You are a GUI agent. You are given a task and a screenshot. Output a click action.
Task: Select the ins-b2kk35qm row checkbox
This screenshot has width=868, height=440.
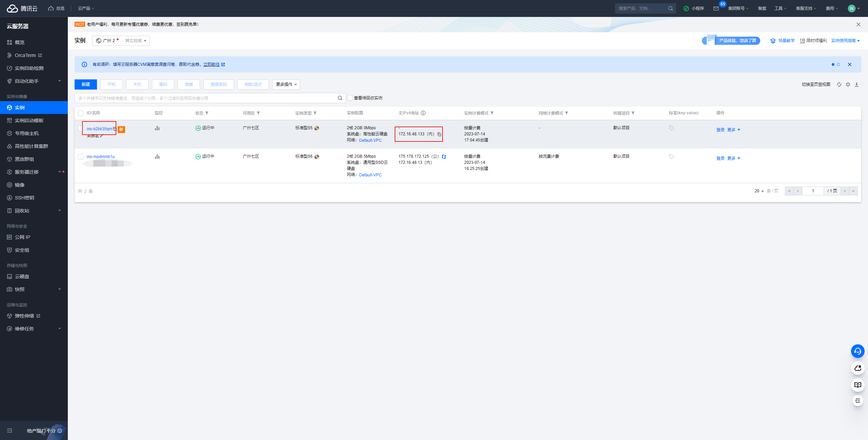[81, 128]
